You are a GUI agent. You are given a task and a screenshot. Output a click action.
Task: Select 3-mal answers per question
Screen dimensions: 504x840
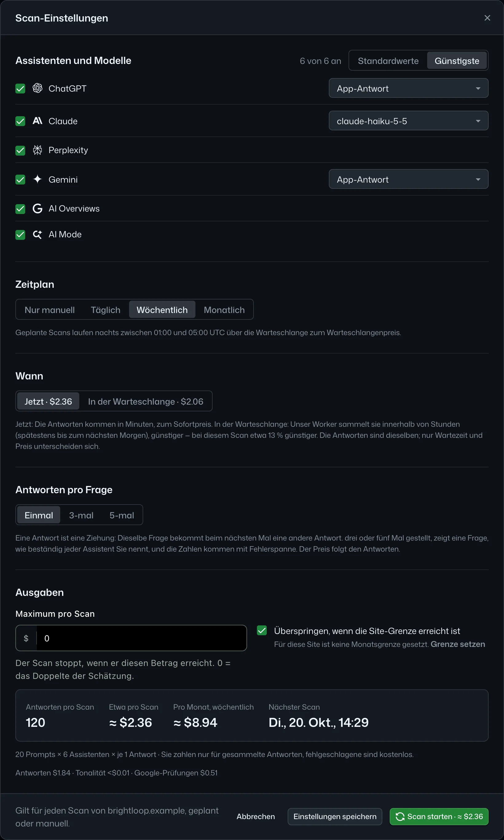point(81,515)
